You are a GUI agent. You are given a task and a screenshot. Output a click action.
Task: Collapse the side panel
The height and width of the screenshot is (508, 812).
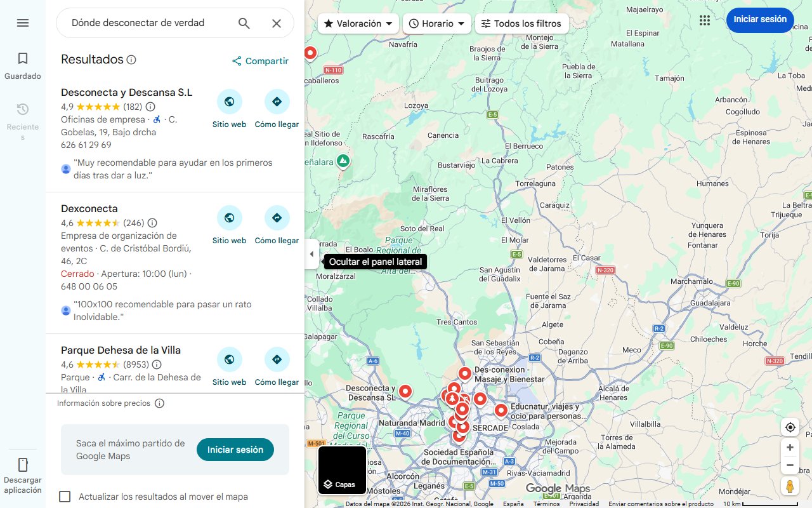pyautogui.click(x=311, y=253)
